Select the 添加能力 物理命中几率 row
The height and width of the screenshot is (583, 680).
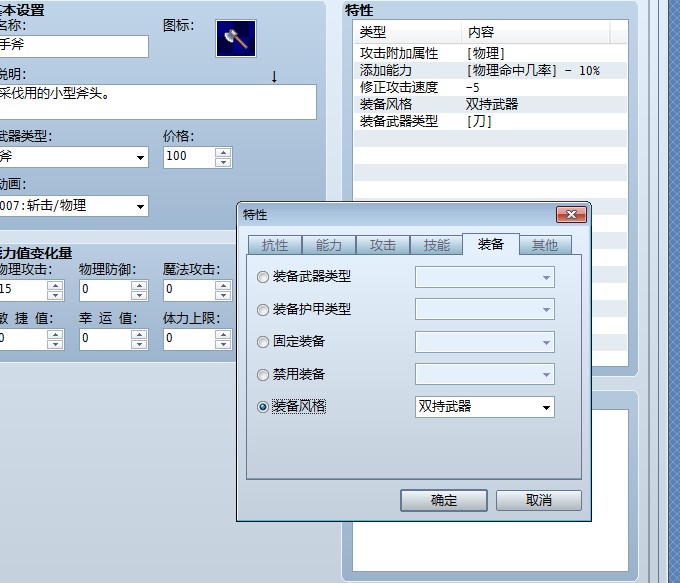(490, 70)
